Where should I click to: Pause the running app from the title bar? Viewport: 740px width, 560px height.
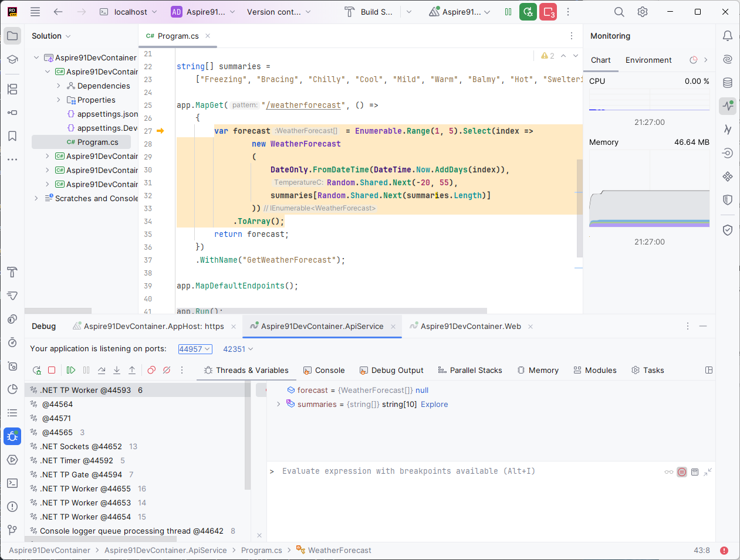click(508, 12)
